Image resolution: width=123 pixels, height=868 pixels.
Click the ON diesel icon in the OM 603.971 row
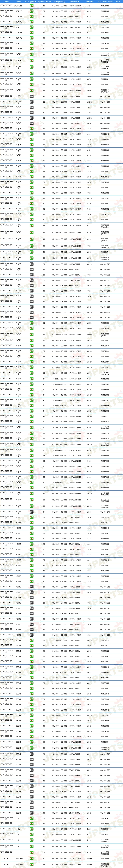31,512
